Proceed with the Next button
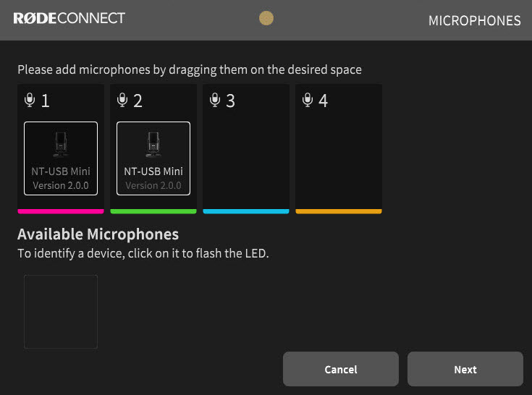This screenshot has width=532, height=395. (x=465, y=370)
